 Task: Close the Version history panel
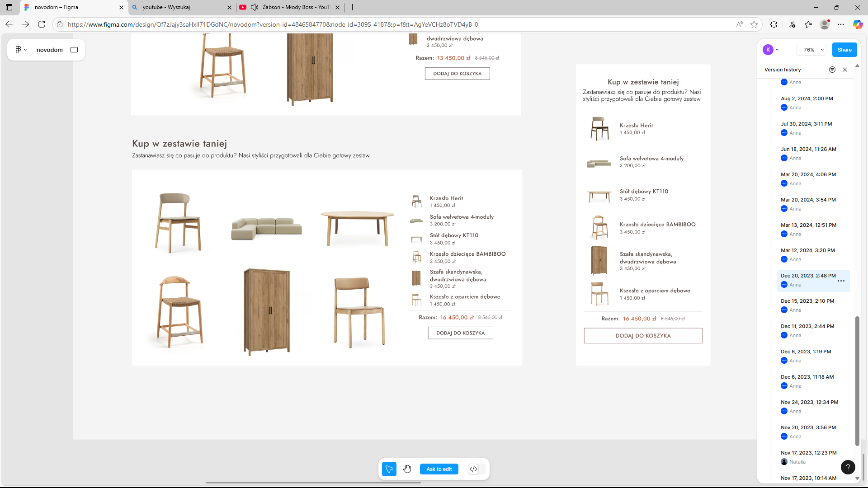(x=845, y=70)
